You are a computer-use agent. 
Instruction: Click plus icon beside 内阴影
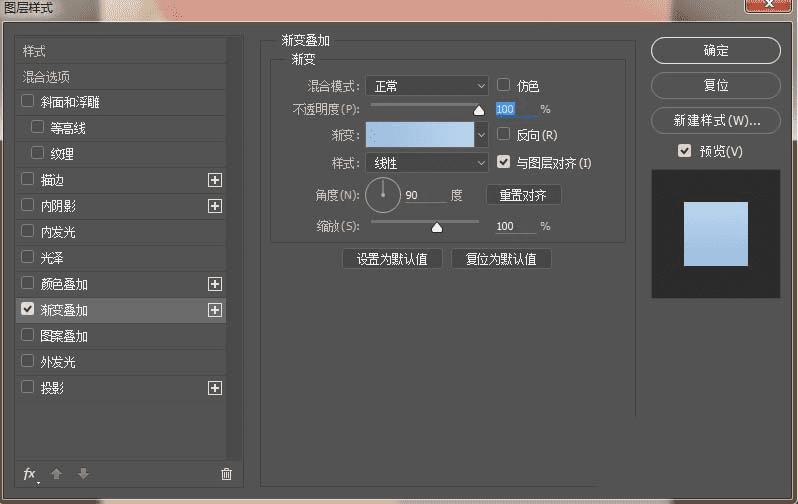click(215, 206)
